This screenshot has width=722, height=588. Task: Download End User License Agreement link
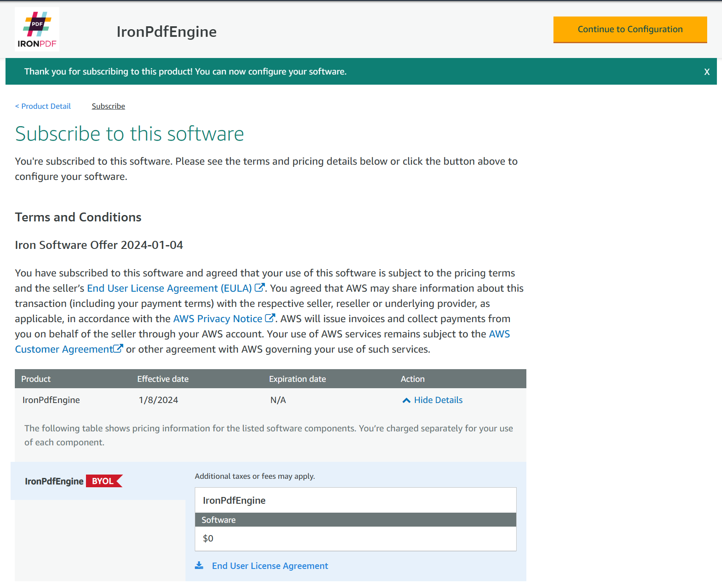click(270, 566)
